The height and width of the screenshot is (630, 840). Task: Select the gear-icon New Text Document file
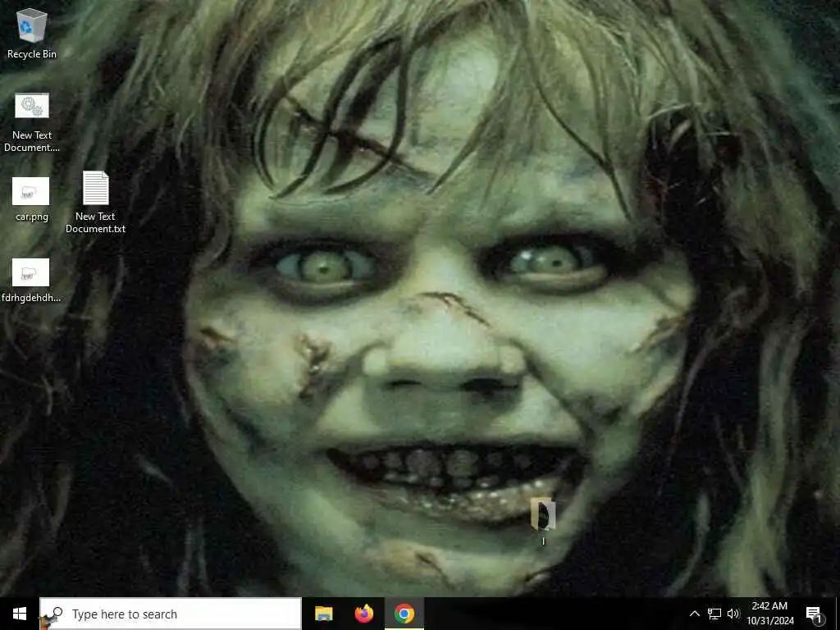click(32, 121)
